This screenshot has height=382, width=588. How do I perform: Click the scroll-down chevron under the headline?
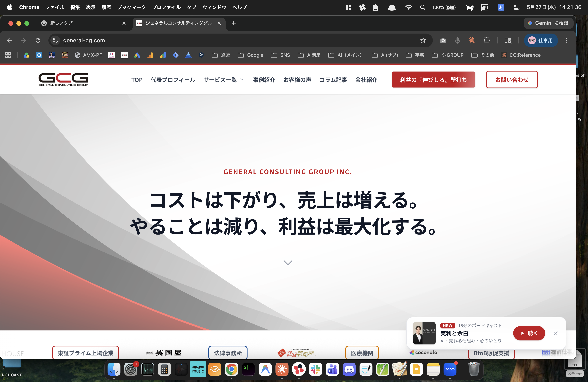point(288,263)
